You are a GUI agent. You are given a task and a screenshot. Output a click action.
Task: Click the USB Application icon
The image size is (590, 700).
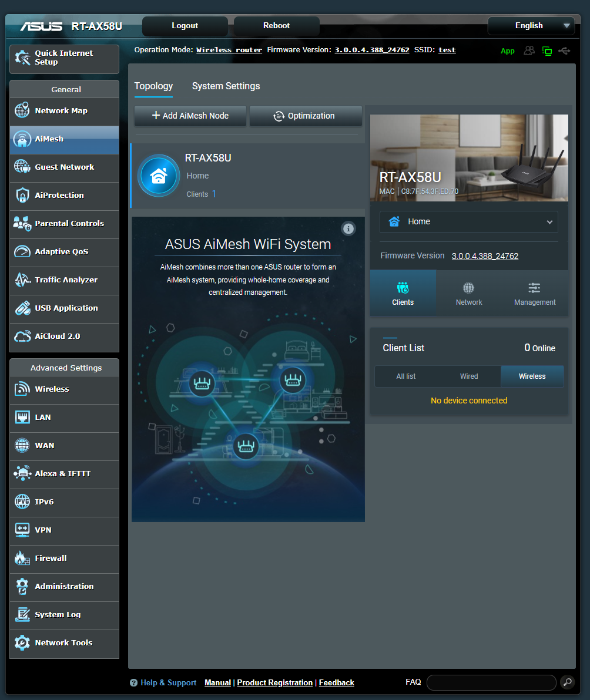point(22,308)
